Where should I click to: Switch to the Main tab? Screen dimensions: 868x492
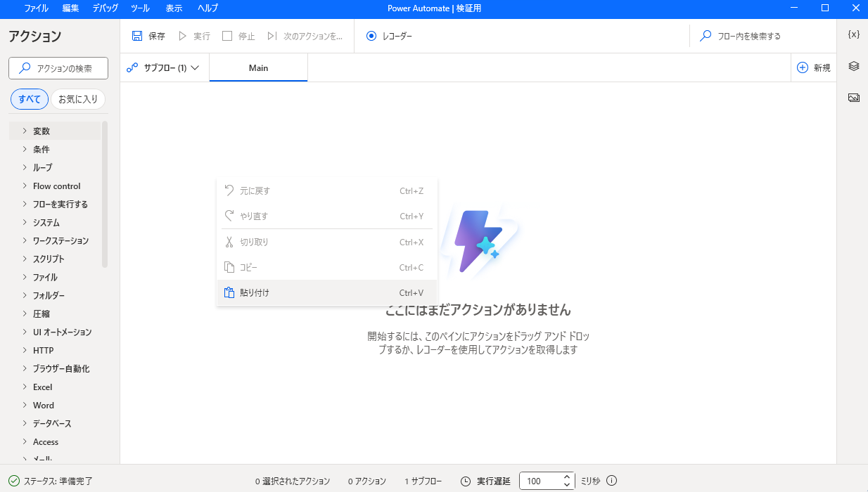coord(258,68)
